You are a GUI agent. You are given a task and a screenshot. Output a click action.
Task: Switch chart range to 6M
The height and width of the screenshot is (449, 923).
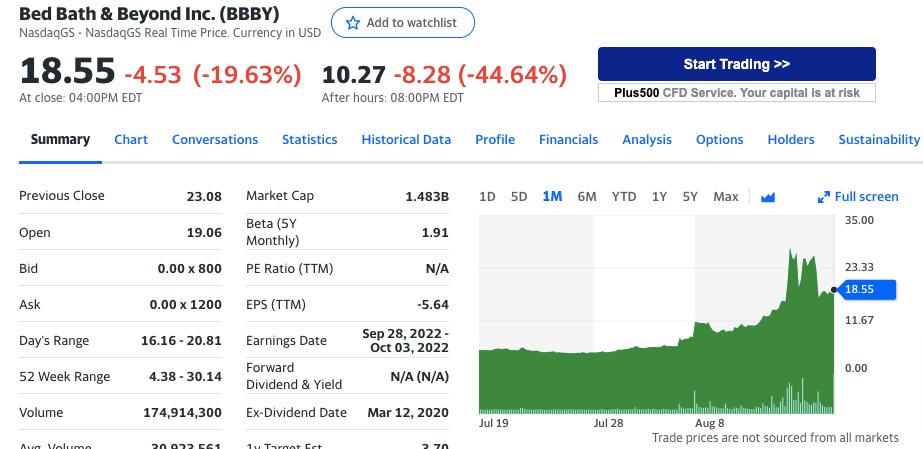pos(587,197)
